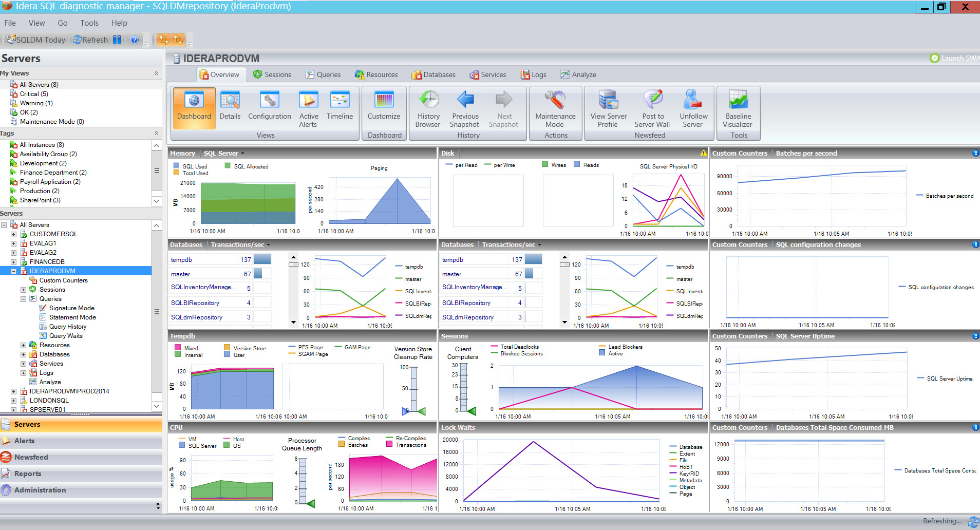Open left Databases Transactions/sec dropdown

pyautogui.click(x=240, y=244)
